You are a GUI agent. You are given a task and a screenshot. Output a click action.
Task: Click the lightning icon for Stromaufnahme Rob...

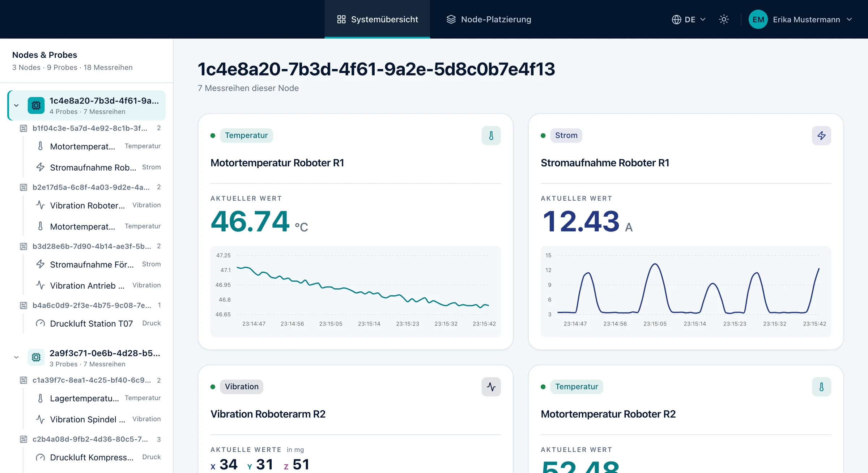41,167
